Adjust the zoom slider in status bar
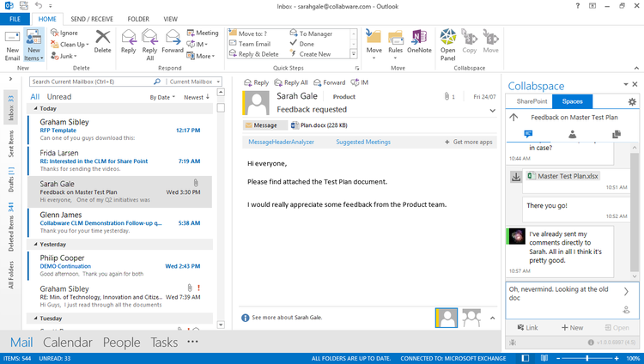This screenshot has height=364, width=644. [x=587, y=358]
